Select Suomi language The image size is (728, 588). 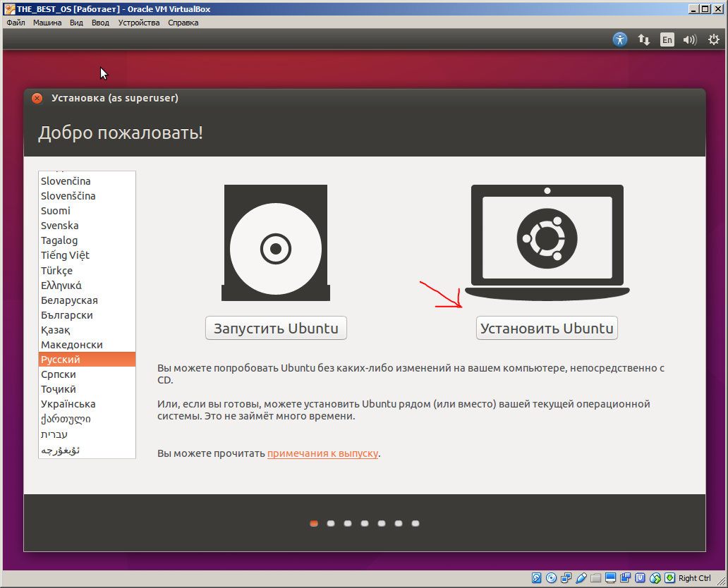tap(87, 211)
